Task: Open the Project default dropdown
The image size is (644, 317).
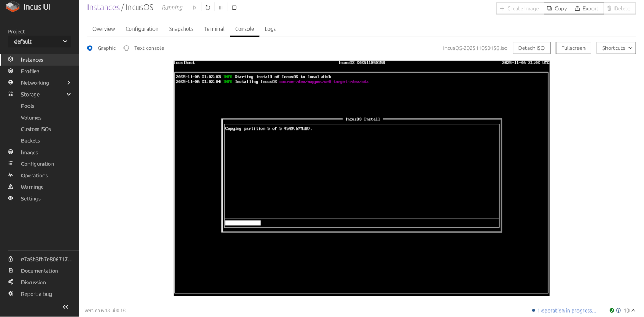Action: [x=39, y=41]
